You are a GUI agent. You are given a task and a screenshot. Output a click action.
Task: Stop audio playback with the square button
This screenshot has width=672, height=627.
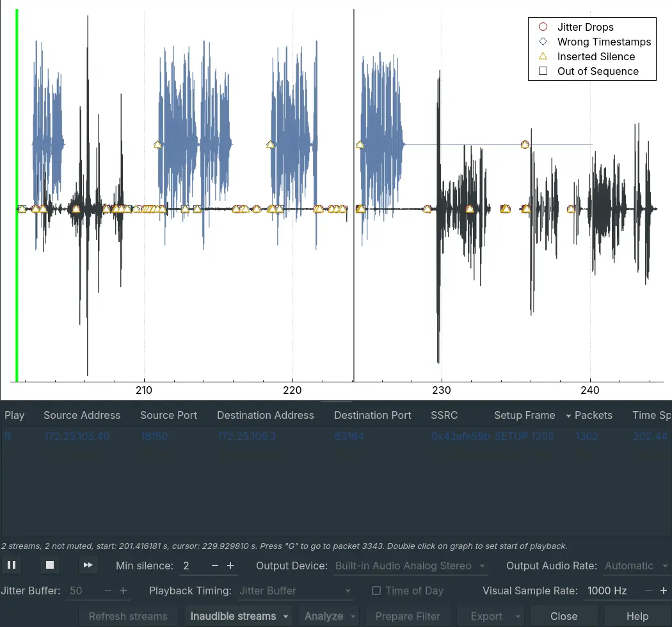50,566
